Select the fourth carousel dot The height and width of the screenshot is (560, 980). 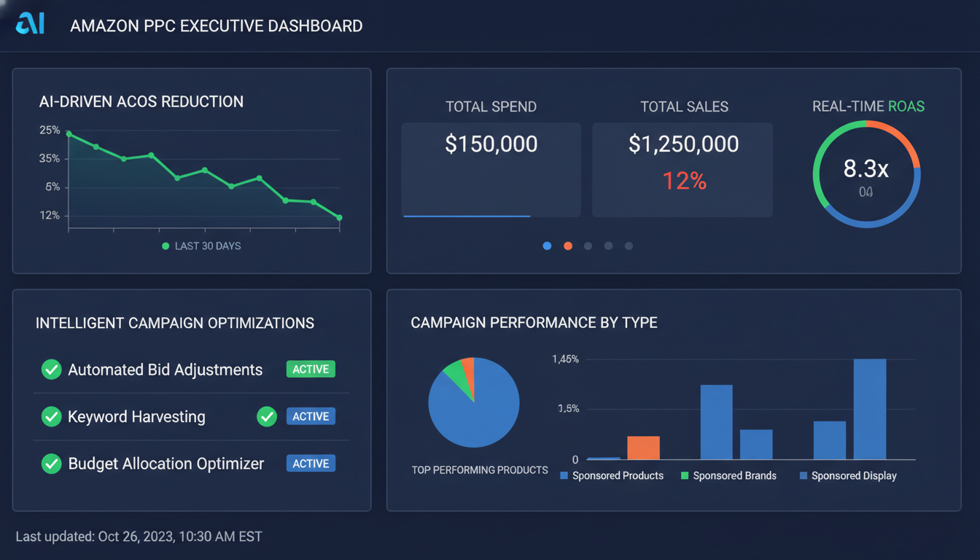click(608, 246)
